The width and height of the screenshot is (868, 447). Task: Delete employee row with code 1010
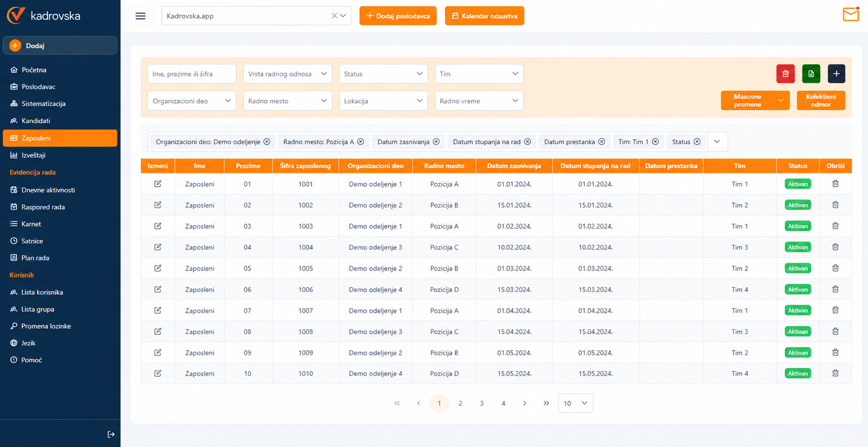coord(835,373)
